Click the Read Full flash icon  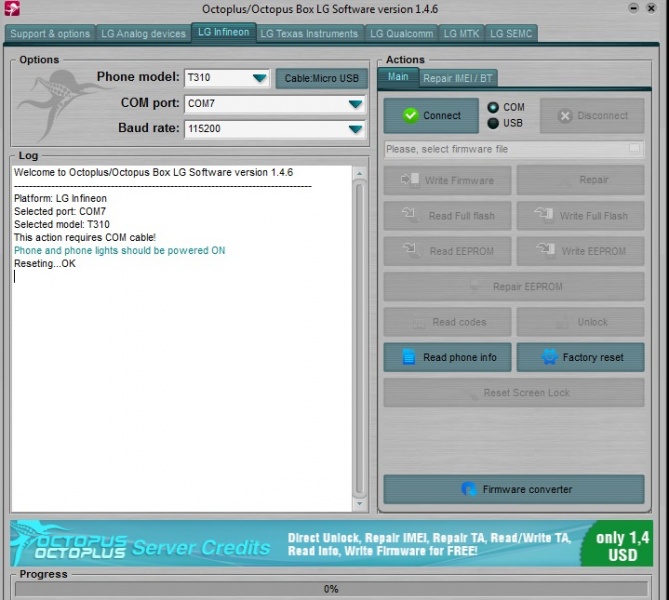pos(409,214)
